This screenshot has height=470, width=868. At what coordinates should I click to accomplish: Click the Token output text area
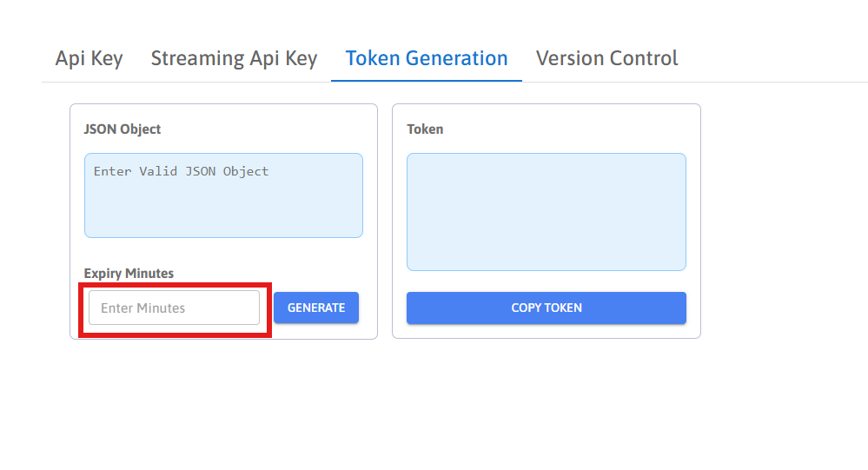546,212
